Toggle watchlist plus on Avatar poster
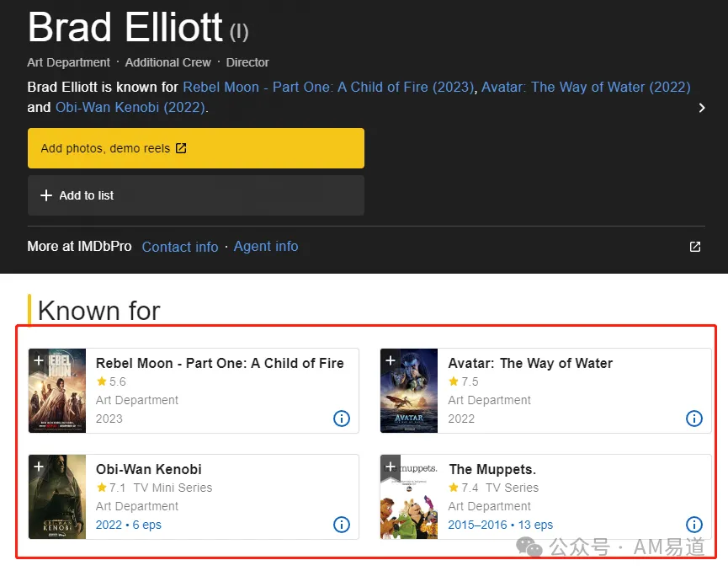This screenshot has width=728, height=576. coord(391,360)
